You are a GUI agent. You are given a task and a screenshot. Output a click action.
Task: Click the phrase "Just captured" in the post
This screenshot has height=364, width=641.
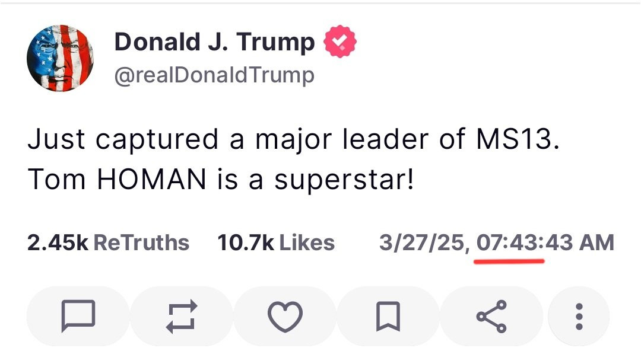[x=123, y=141]
